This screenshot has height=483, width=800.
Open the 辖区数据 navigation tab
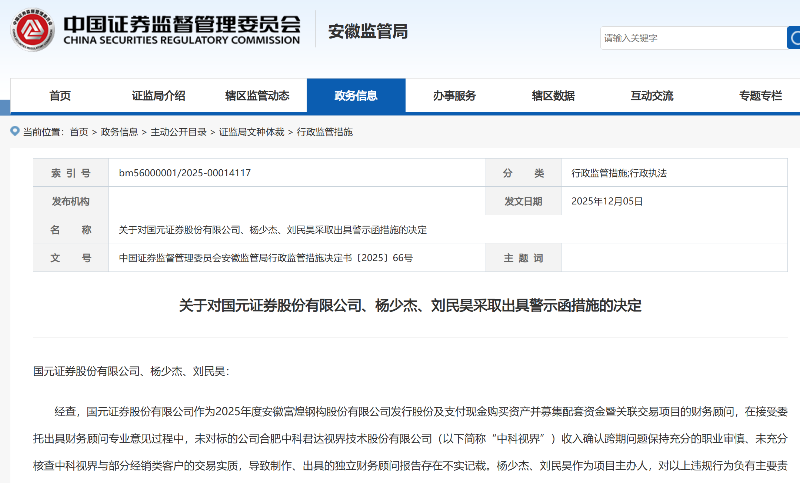pyautogui.click(x=553, y=95)
